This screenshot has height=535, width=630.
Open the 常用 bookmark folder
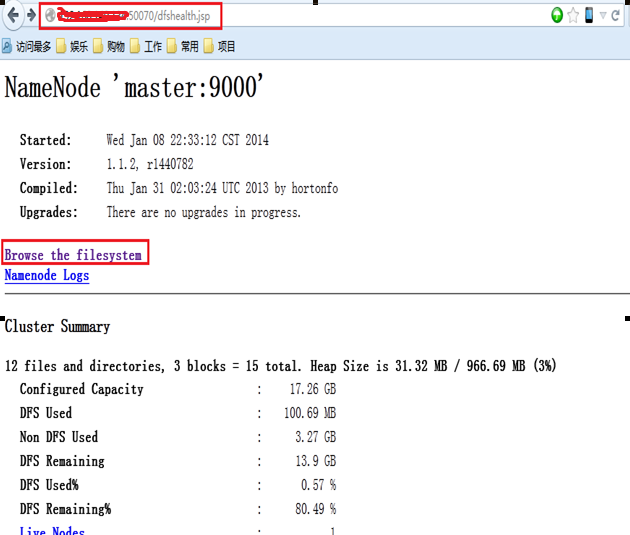click(x=184, y=46)
